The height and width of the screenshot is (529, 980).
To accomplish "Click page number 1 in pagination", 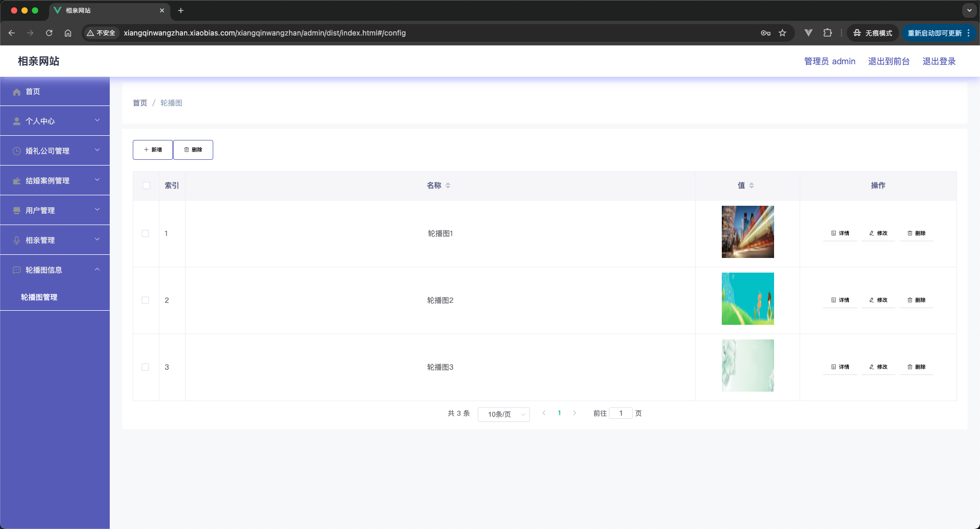I will tap(559, 413).
